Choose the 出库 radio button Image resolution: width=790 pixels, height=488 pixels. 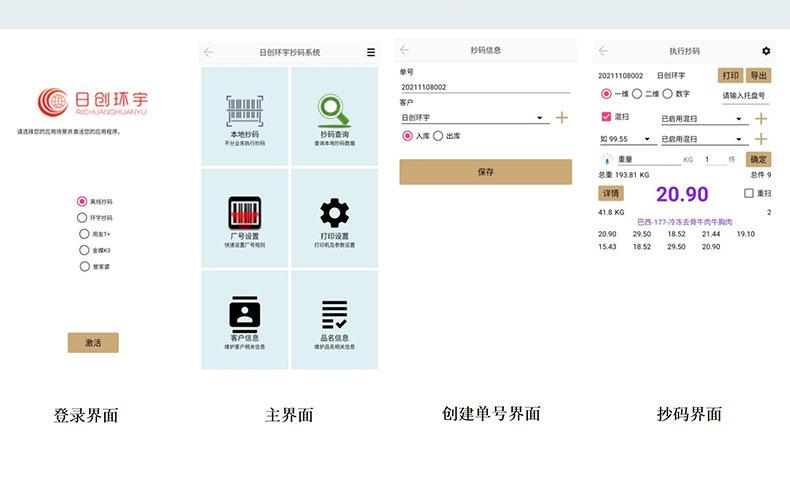tap(438, 136)
